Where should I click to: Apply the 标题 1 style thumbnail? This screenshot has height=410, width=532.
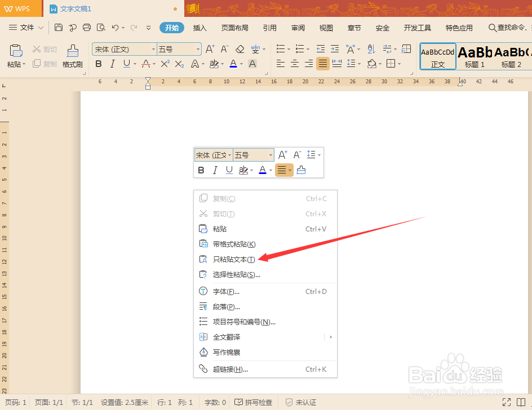click(474, 56)
